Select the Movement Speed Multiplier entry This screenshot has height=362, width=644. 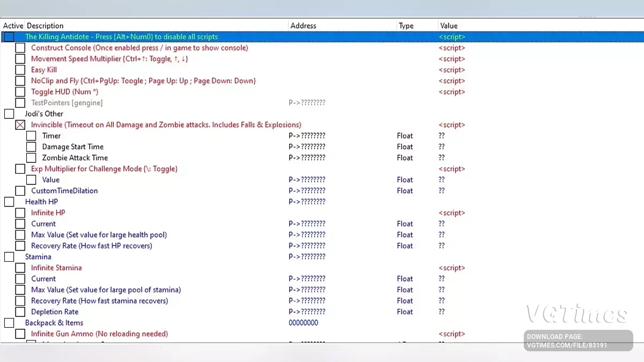click(109, 59)
